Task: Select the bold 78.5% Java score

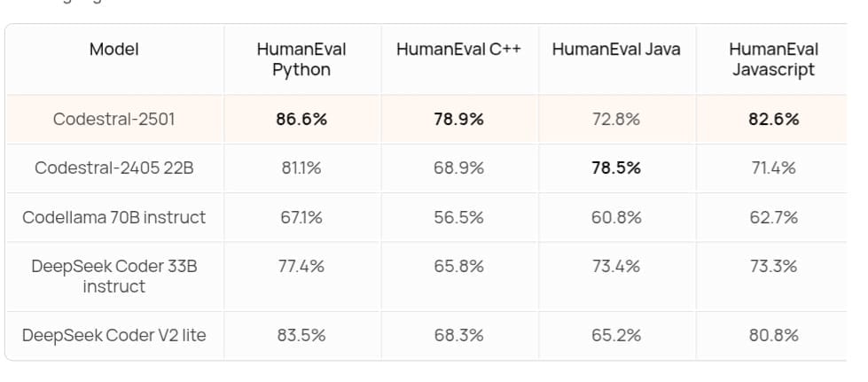Action: pos(616,168)
